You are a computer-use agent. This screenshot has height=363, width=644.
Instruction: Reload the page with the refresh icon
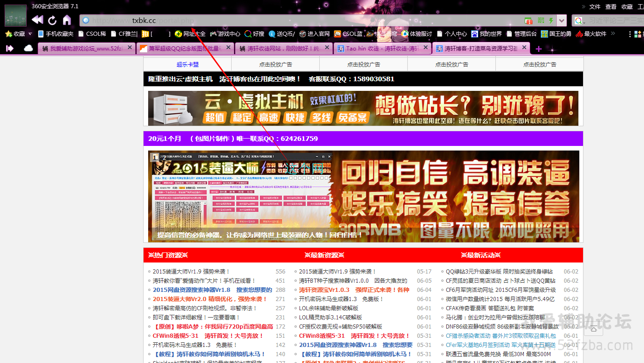[x=52, y=20]
